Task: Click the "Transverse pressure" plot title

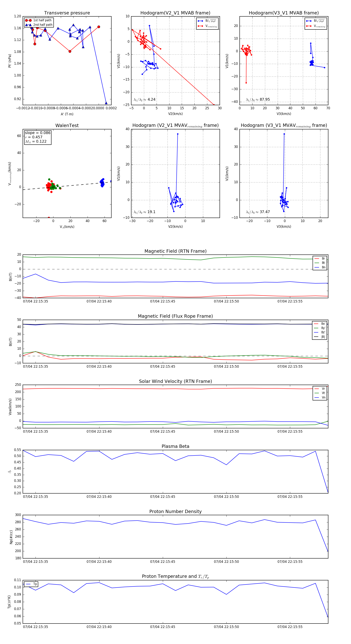Action: point(67,13)
